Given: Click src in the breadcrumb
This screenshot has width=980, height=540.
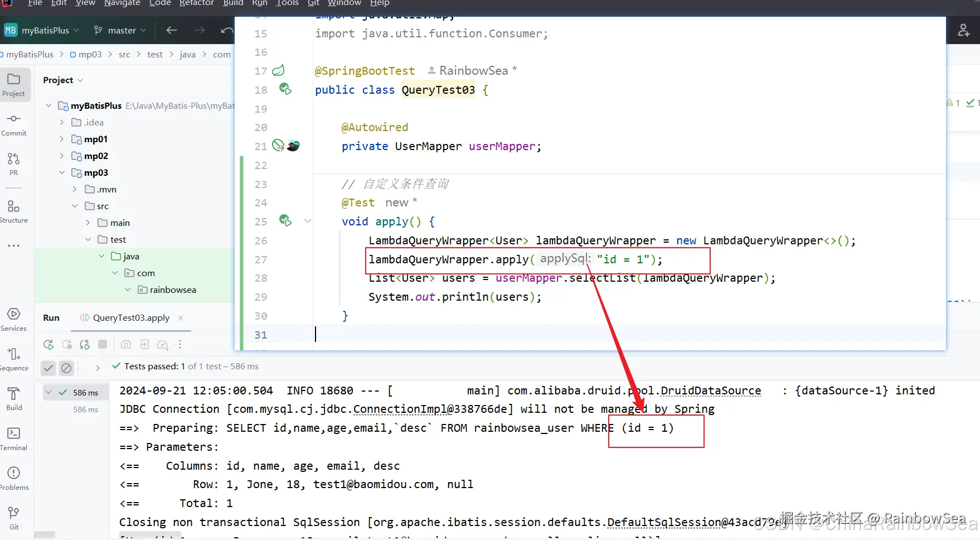Looking at the screenshot, I should click(124, 54).
